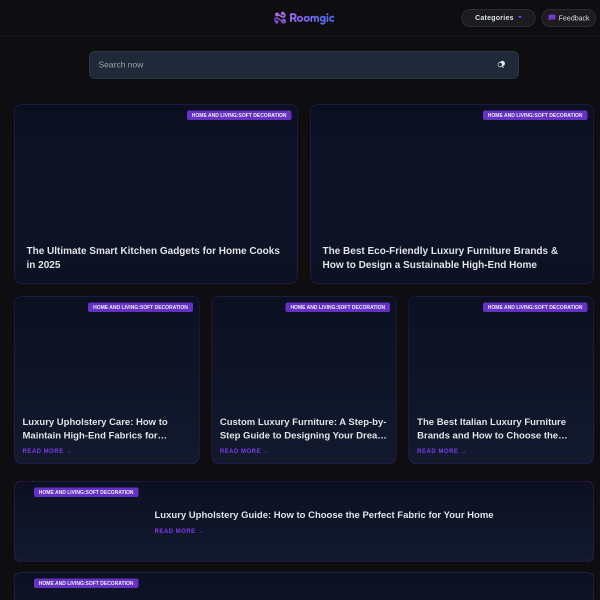Select category tag on Eco-Friendly Furniture card
This screenshot has height=600, width=600.
535,115
